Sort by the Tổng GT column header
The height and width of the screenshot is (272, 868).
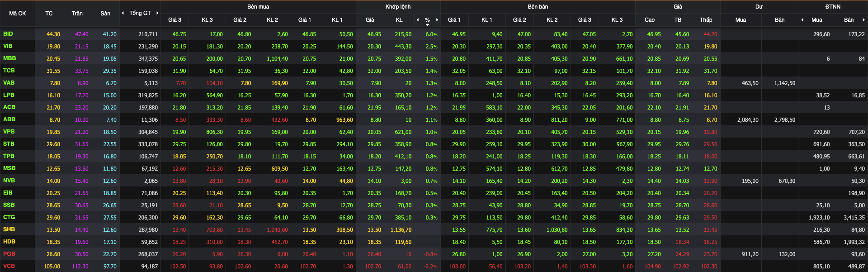point(140,13)
